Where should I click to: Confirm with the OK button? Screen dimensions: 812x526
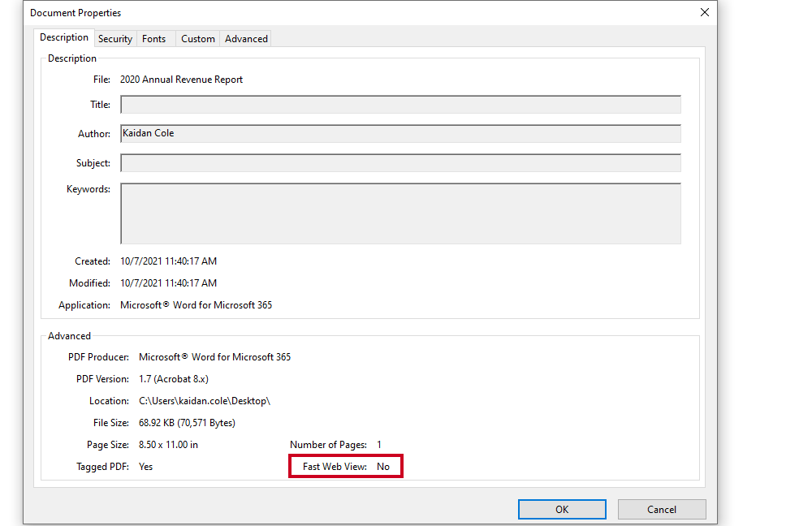pyautogui.click(x=562, y=510)
